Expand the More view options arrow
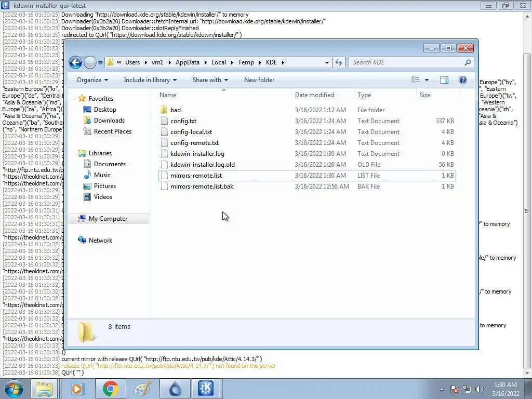The width and height of the screenshot is (532, 399). [427, 80]
